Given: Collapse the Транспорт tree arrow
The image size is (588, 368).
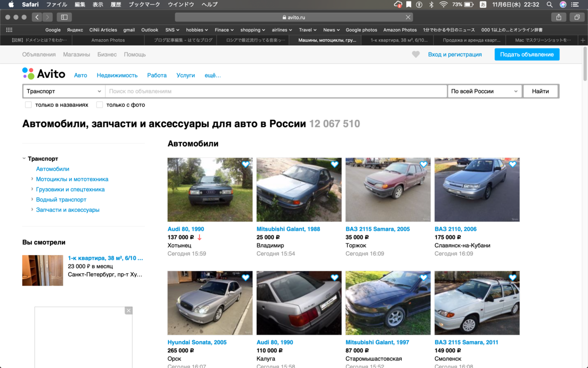Looking at the screenshot, I should pos(24,158).
